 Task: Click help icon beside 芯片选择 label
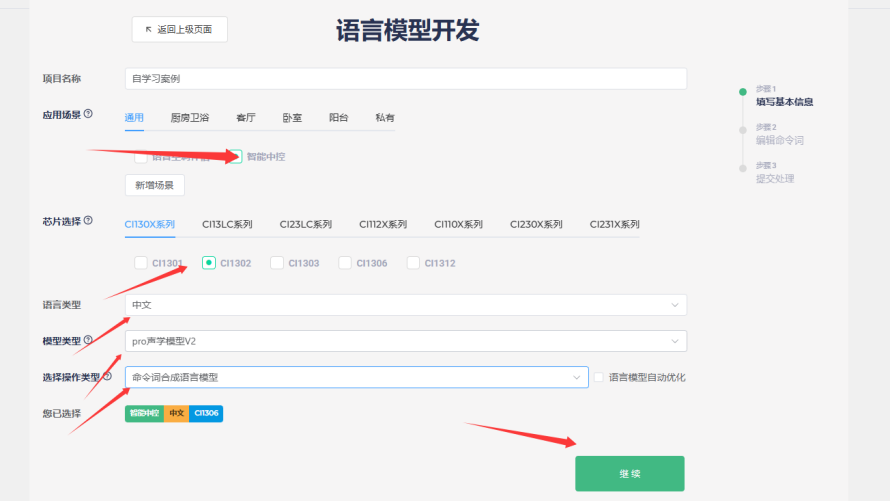(x=88, y=220)
